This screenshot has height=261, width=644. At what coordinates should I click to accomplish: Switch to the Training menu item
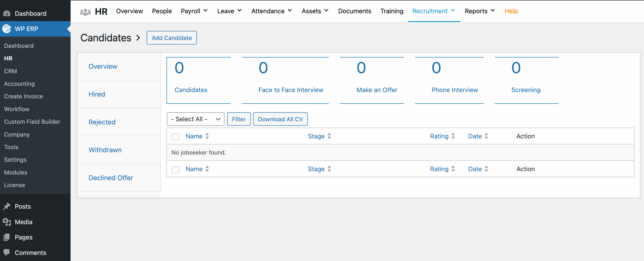[392, 11]
